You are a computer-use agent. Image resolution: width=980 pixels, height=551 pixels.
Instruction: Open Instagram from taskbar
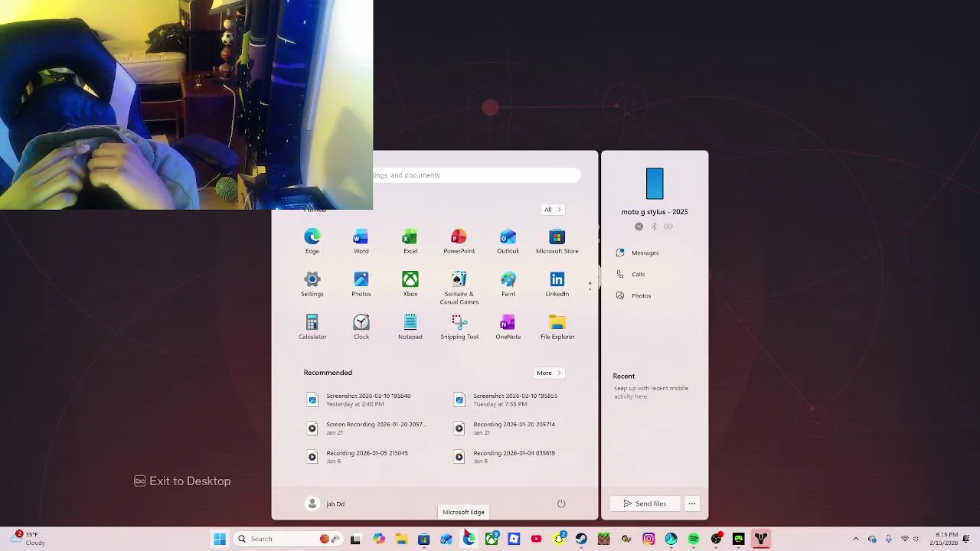click(648, 539)
